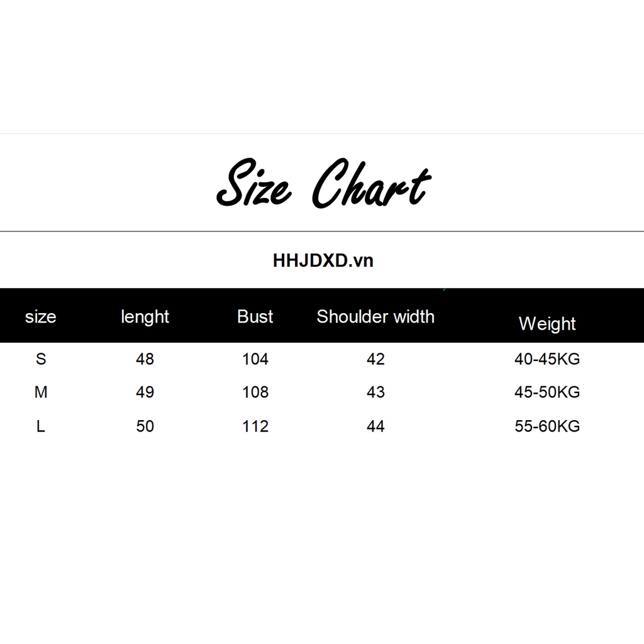Click length value 50
Viewport: 644px width, 644px height.
point(145,426)
